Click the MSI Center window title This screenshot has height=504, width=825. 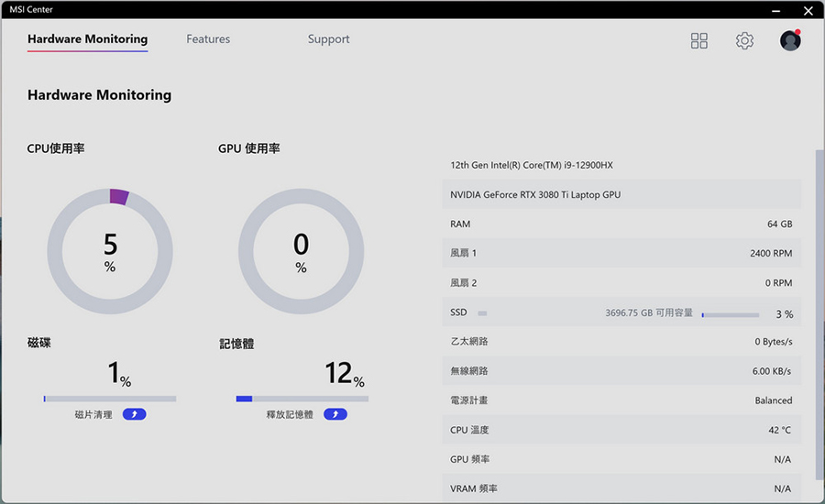point(31,9)
